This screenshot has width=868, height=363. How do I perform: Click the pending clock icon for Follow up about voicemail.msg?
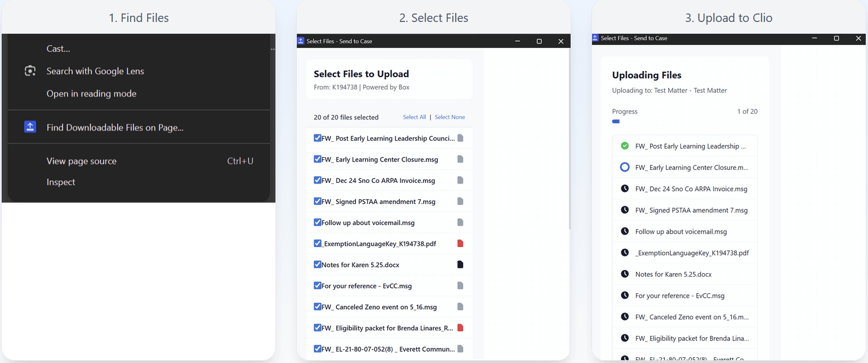coord(625,231)
